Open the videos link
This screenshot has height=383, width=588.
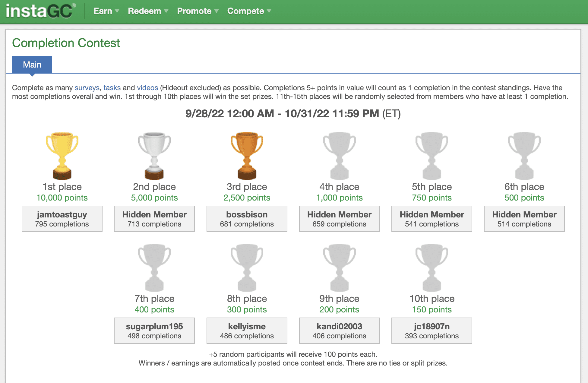click(x=147, y=88)
